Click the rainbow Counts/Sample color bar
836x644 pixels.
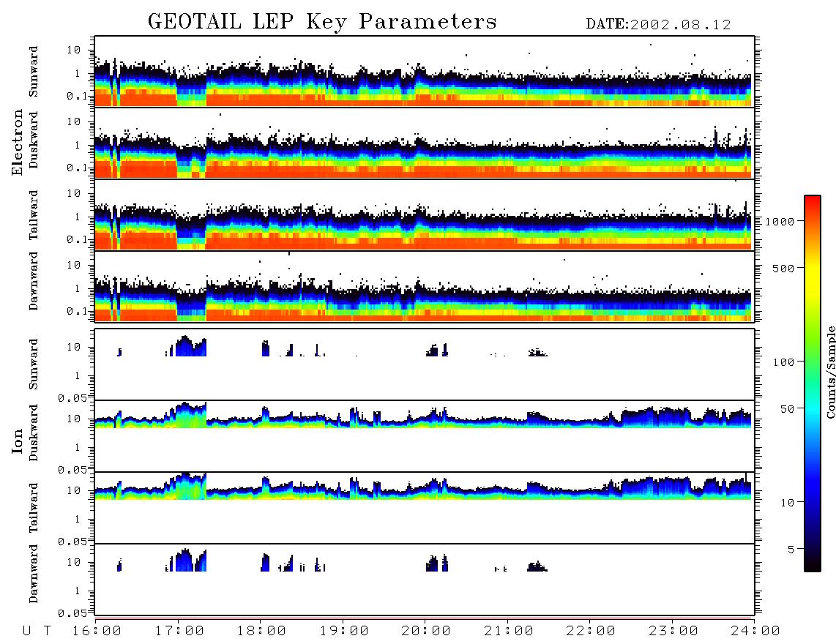point(813,383)
